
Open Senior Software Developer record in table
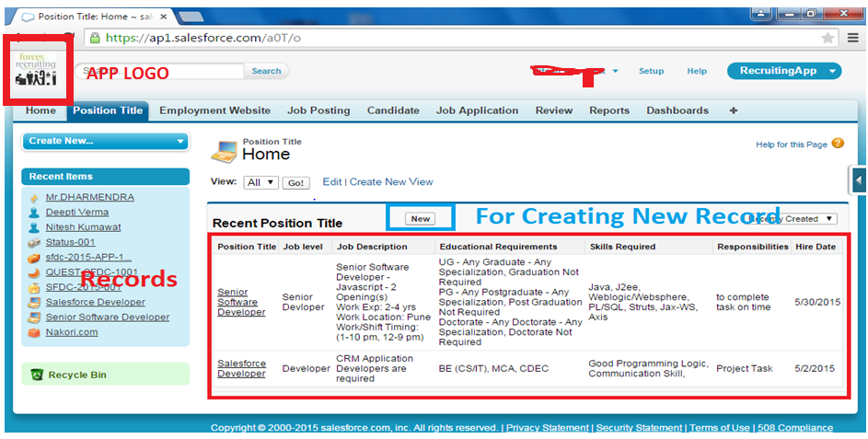click(241, 302)
